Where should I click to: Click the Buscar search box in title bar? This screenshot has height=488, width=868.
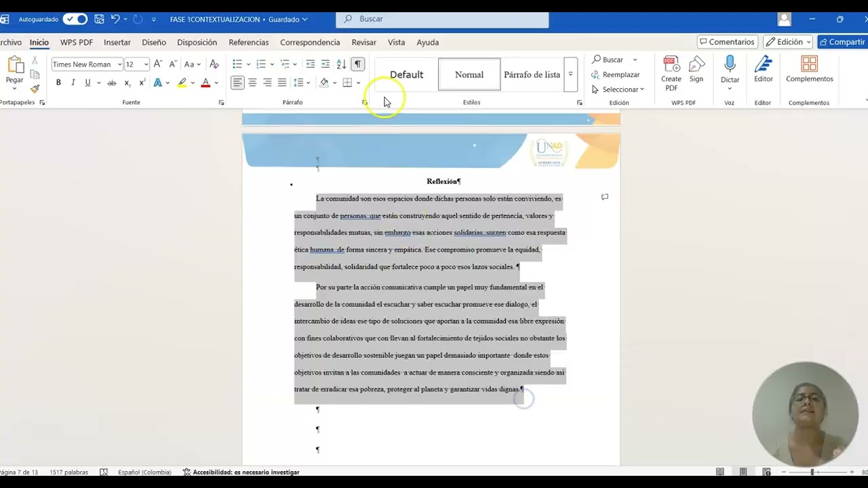coord(442,19)
